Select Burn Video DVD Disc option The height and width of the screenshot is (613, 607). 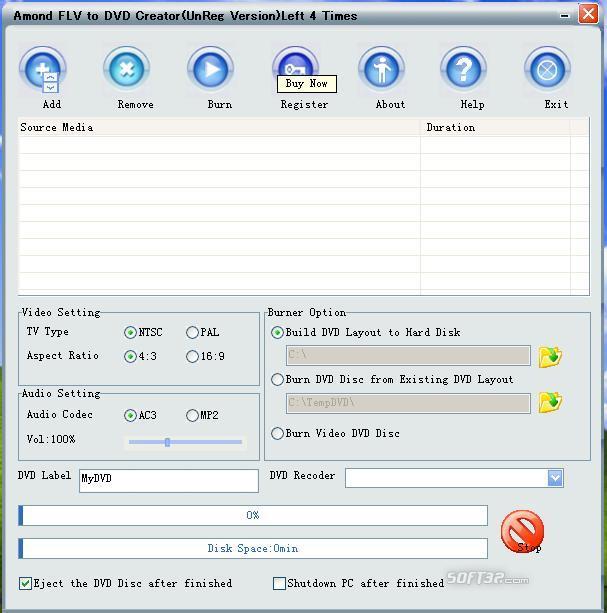point(277,434)
